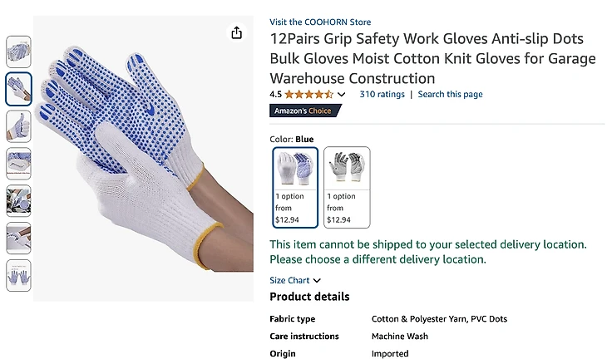This screenshot has height=364, width=607.
Task: Select the thumbs-up glove thumbnail
Action: (x=18, y=126)
